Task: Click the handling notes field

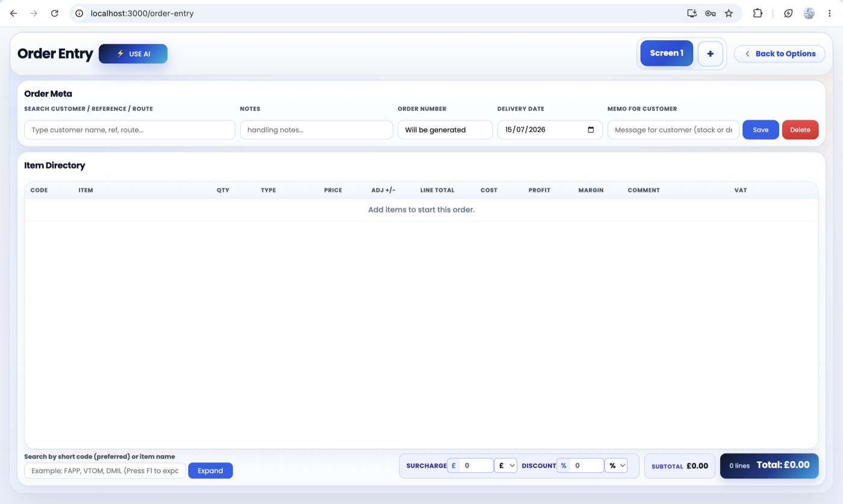Action: coord(316,129)
